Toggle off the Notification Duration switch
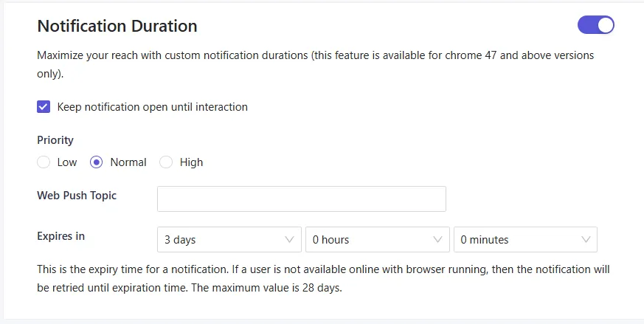Image resolution: width=644 pixels, height=324 pixels. click(595, 25)
